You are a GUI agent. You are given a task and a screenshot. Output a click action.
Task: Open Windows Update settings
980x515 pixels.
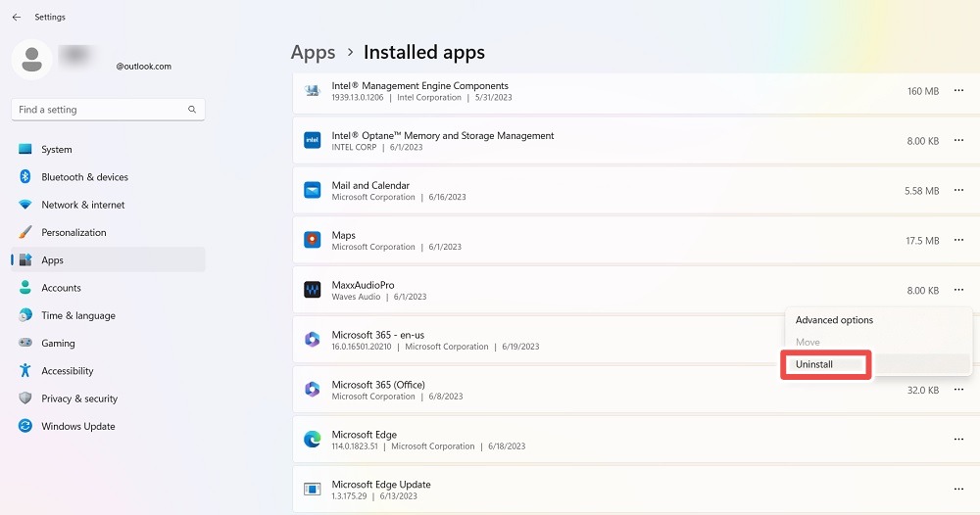(x=108, y=426)
